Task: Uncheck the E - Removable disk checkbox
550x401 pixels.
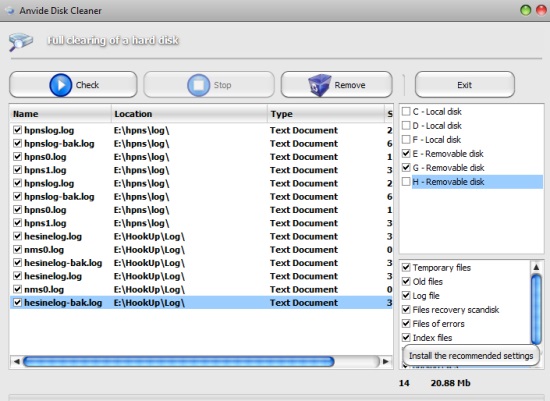Action: click(x=406, y=154)
